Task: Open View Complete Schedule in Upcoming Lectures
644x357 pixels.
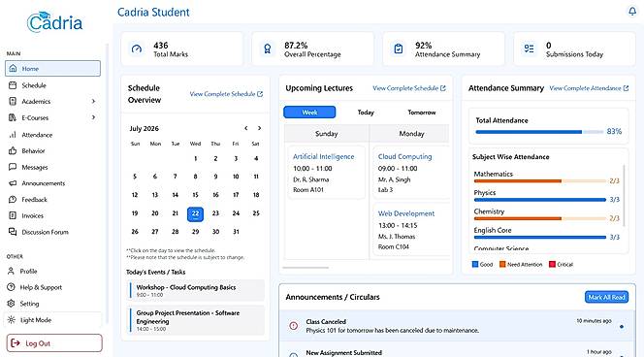Action: tap(409, 88)
